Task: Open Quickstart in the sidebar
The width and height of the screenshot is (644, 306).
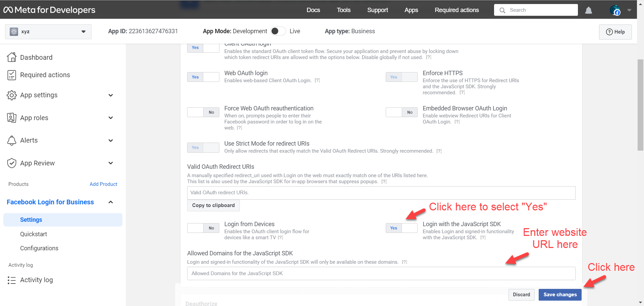Action: (x=34, y=234)
